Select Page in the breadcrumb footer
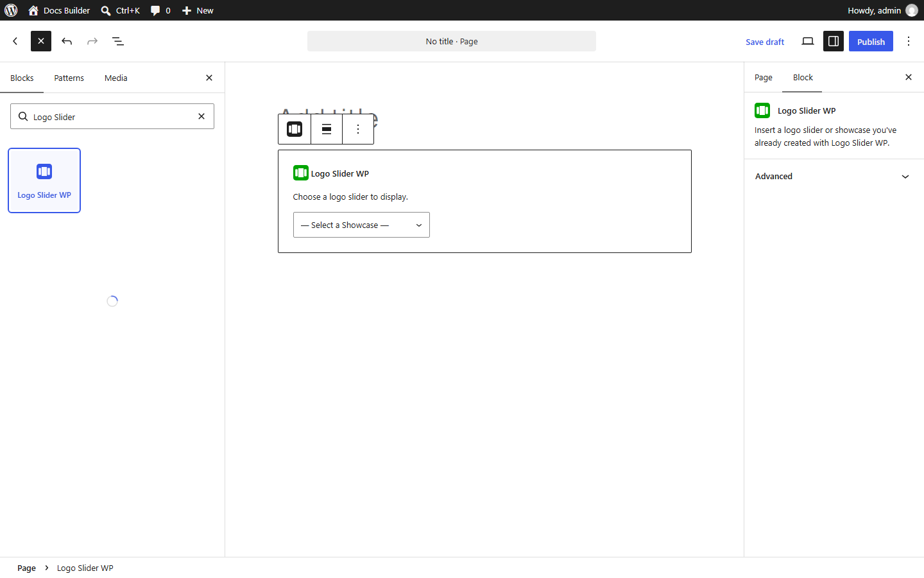This screenshot has height=578, width=924. 26,568
